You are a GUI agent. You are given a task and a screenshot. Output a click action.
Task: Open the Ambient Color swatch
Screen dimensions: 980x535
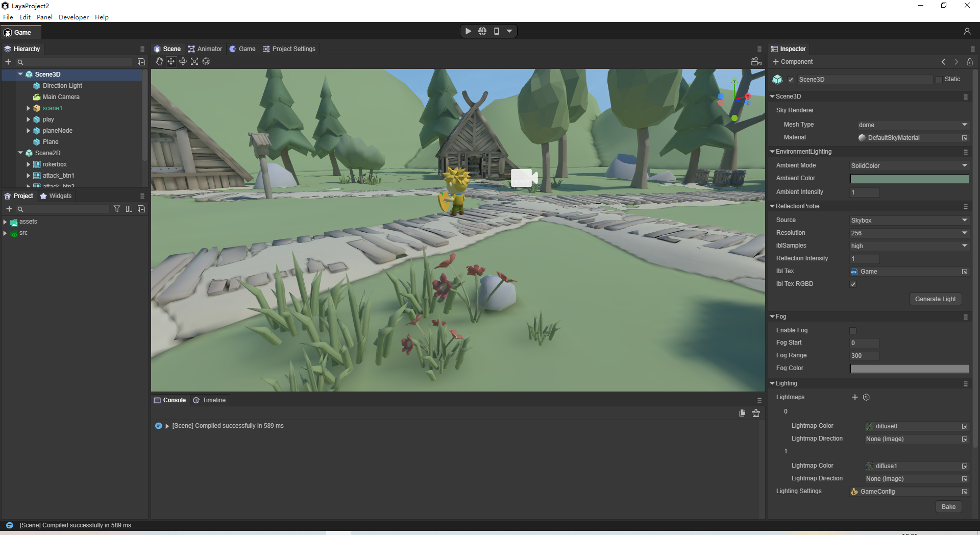coord(909,179)
